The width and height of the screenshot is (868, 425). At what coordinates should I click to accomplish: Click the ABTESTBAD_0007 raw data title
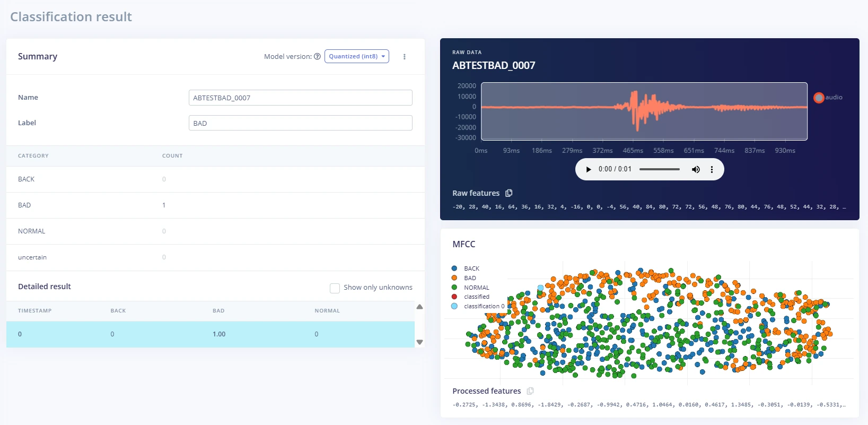tap(494, 65)
